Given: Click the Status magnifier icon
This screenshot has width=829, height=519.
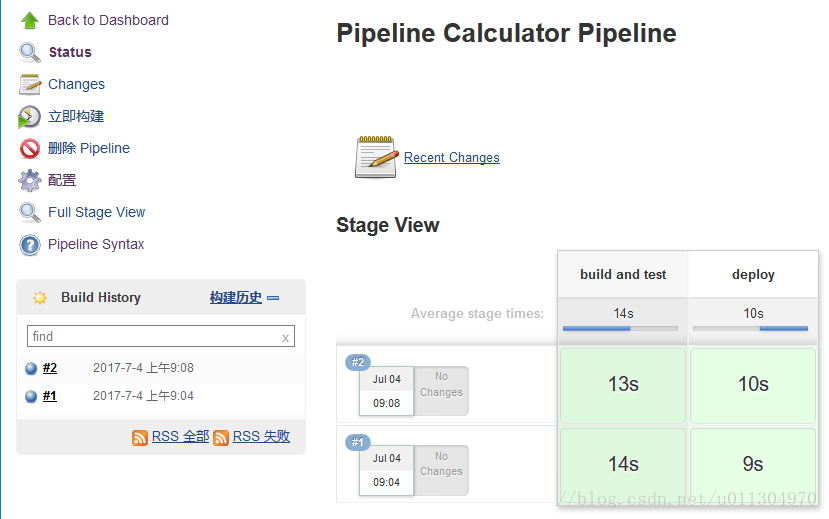Looking at the screenshot, I should [x=30, y=52].
